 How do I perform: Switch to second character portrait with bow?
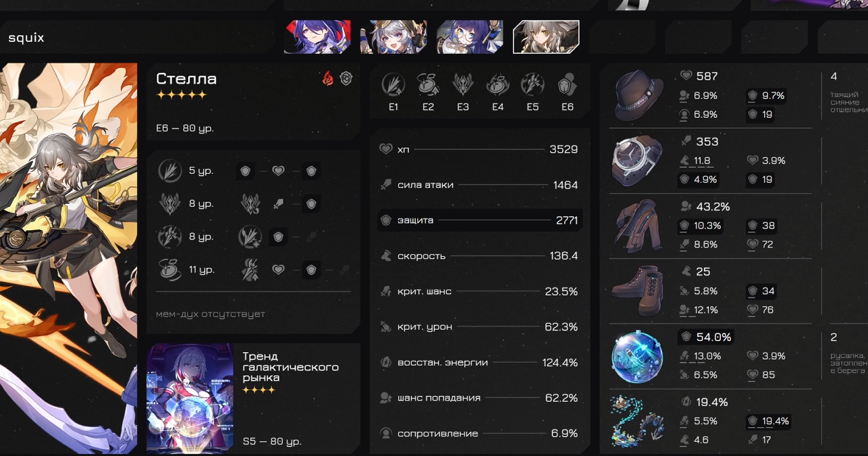394,37
